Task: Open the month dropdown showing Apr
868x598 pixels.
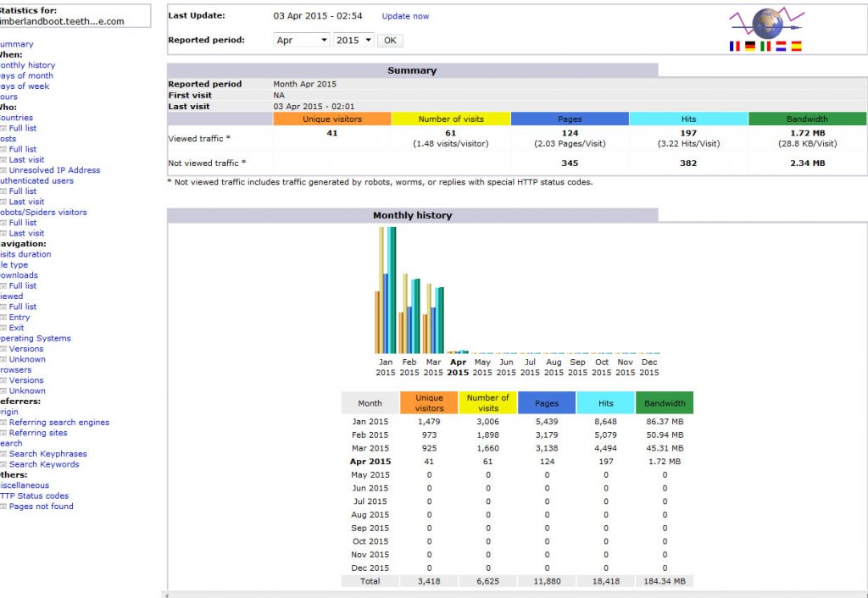Action: tap(302, 40)
